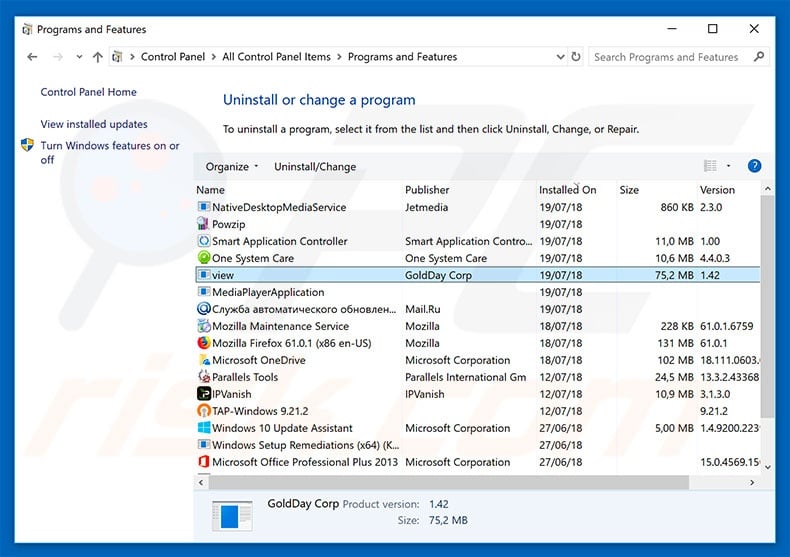This screenshot has width=790, height=557.
Task: Click Programs and Features breadcrumb item
Action: click(403, 57)
